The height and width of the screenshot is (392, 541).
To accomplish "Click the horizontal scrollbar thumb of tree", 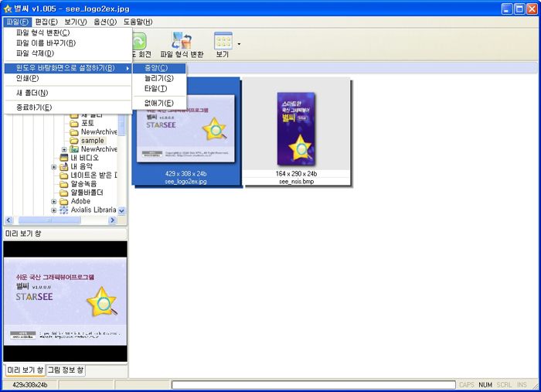I will point(49,220).
